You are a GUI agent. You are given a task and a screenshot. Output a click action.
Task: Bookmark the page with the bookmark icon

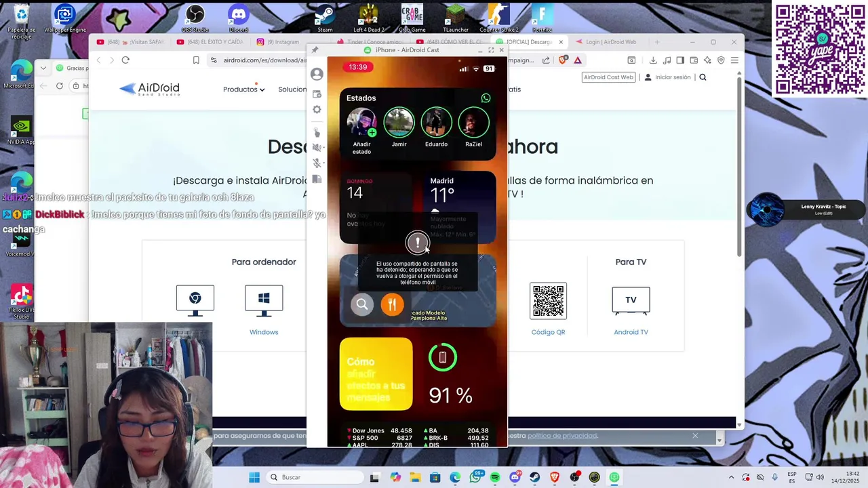coord(196,60)
